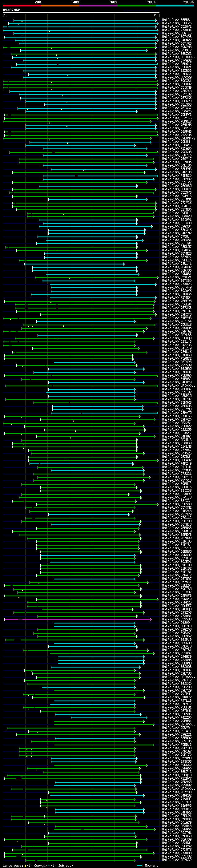Select the query name AV407462
Image resolution: width=197 pixels, height=868 pixels.
pyautogui.click(x=11, y=10)
